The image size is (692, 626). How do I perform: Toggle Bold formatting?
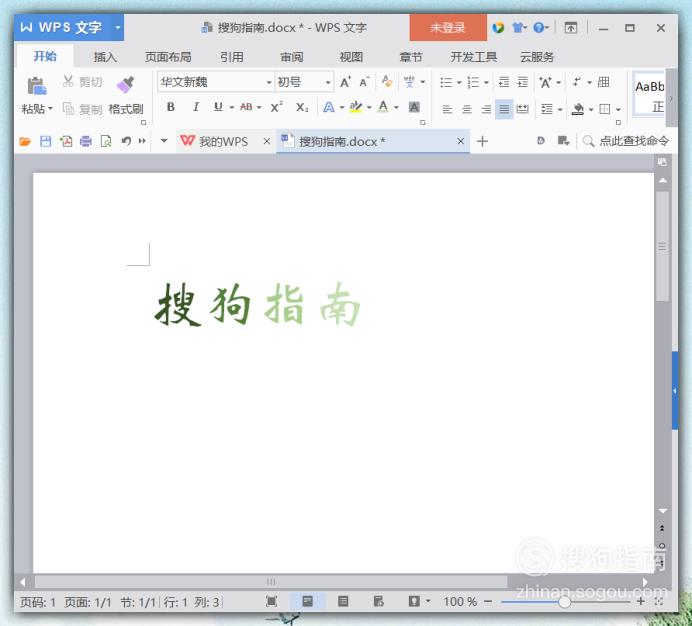(x=171, y=107)
